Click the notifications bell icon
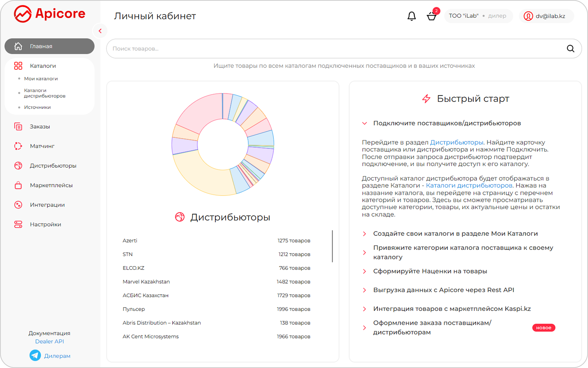This screenshot has width=588, height=368. point(411,16)
